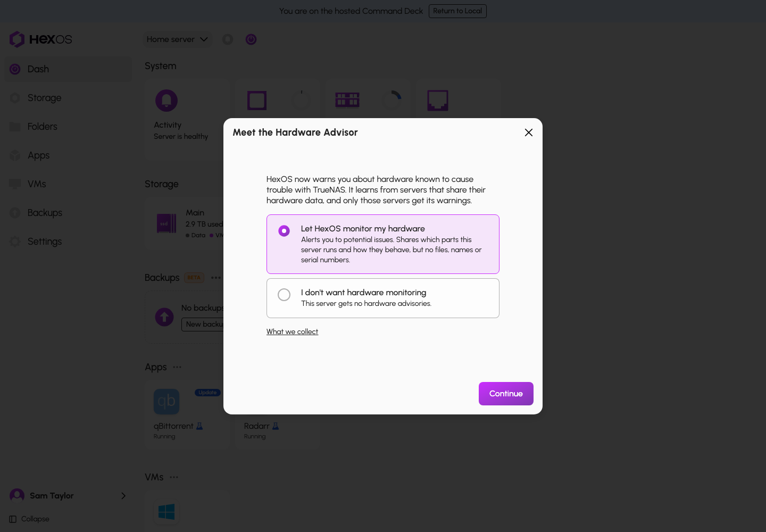The image size is (766, 532).
Task: Open Dash in the sidebar
Action: coord(68,69)
